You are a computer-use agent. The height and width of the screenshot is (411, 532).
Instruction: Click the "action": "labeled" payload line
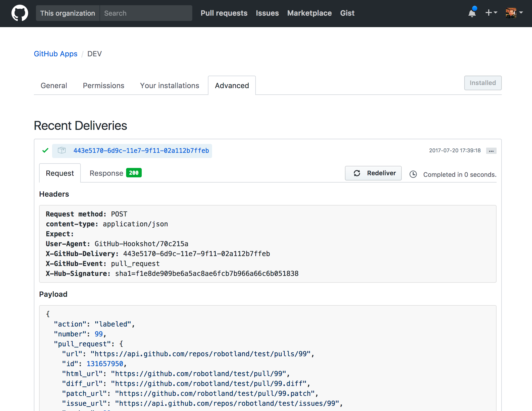[x=94, y=324]
